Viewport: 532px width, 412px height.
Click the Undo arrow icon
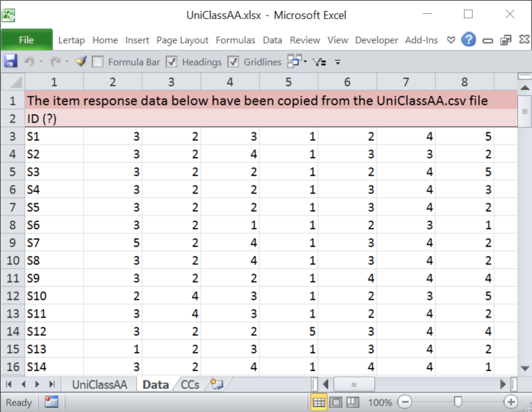(x=29, y=62)
